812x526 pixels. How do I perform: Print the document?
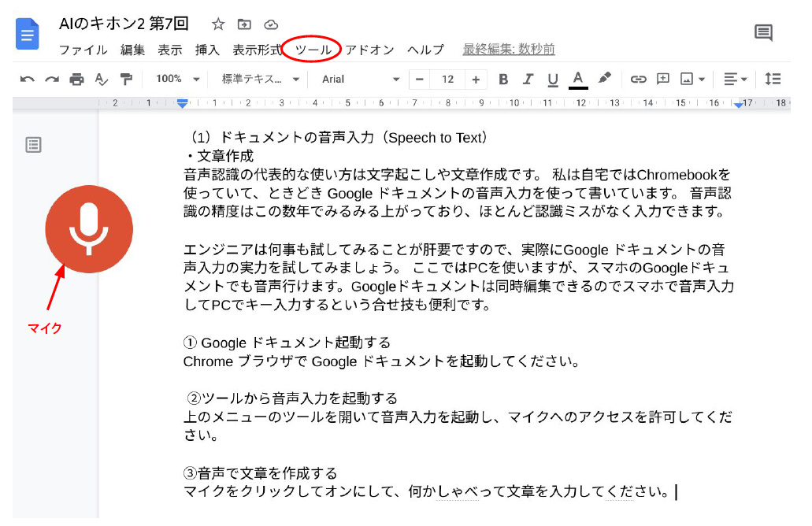coord(76,80)
